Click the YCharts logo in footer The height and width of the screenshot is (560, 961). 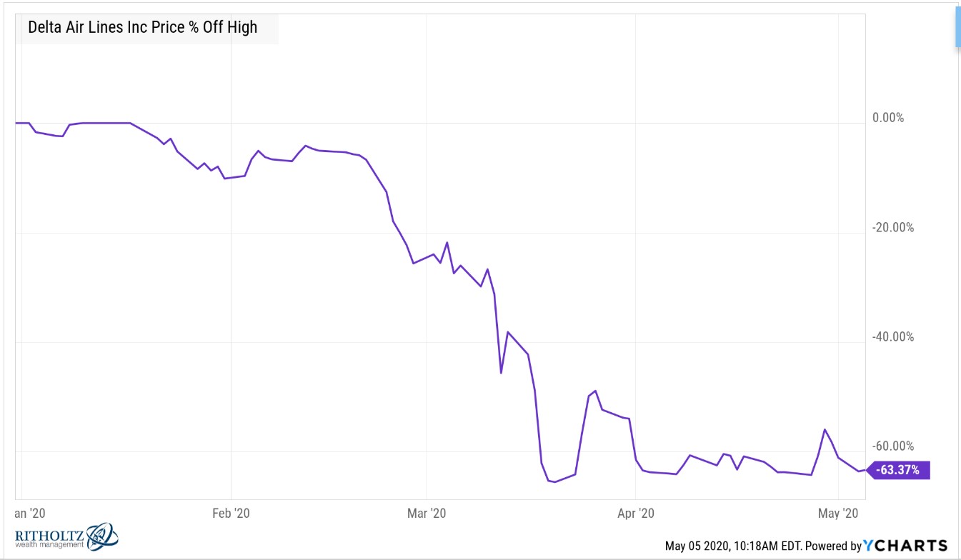point(905,546)
